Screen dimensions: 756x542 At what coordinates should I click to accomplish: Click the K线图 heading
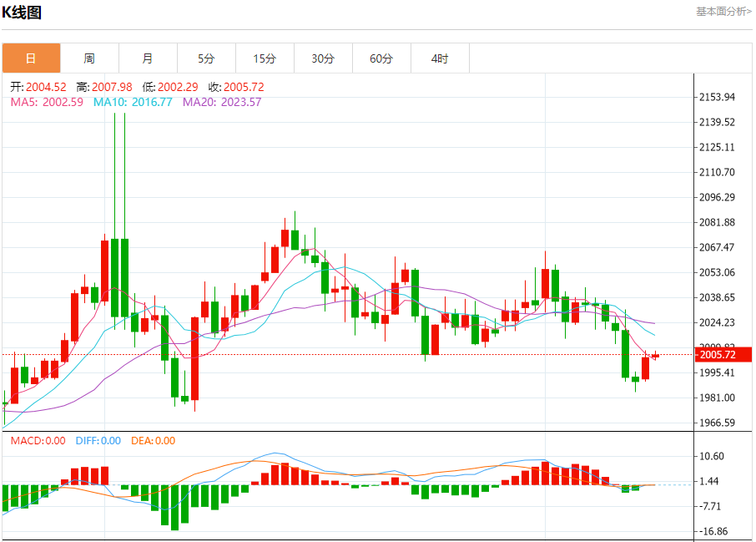coord(22,12)
